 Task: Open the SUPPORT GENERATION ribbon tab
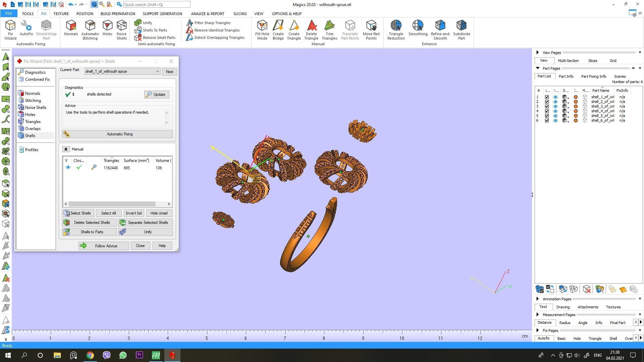pyautogui.click(x=162, y=14)
